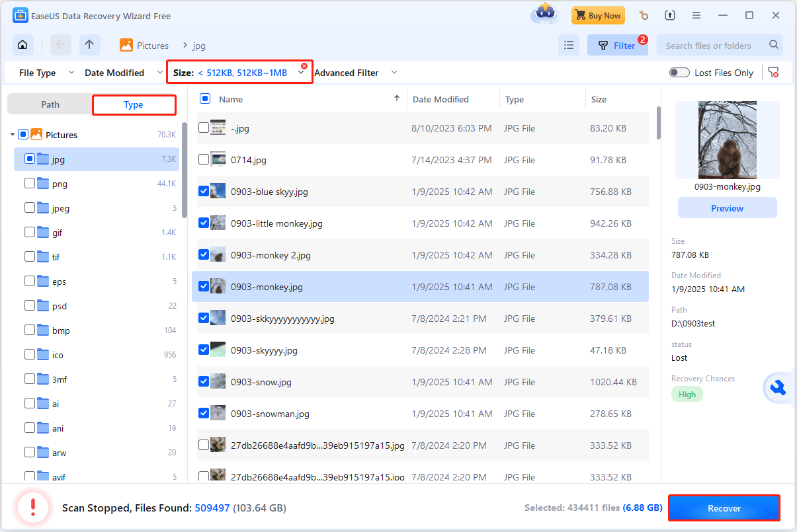
Task: Click the arw folder icon
Action: [43, 453]
